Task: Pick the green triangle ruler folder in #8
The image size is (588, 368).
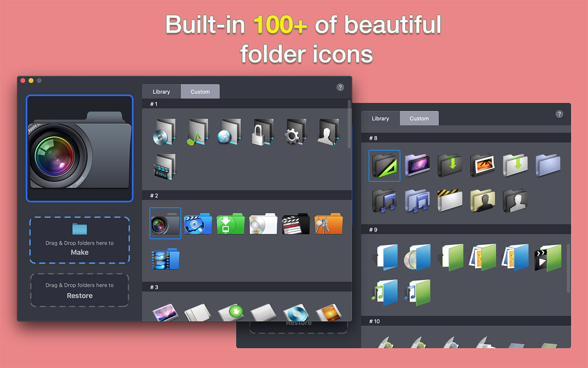Action: click(x=384, y=166)
